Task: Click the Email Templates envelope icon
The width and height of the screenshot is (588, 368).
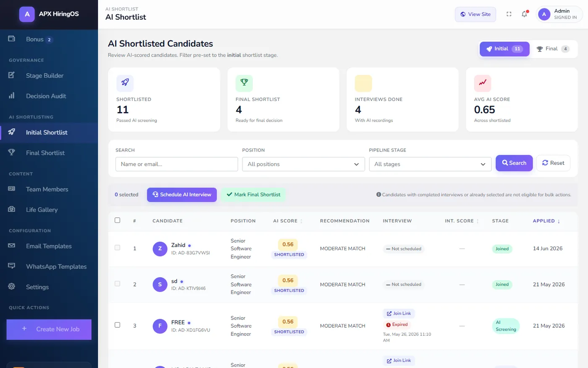Action: coord(12,246)
